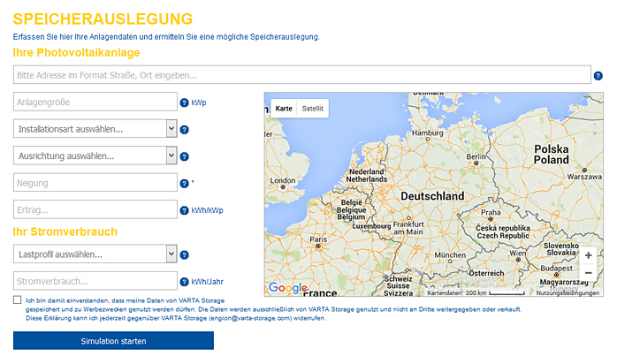Focus the Anlagengröße input field
The width and height of the screenshot is (617, 364).
click(x=95, y=102)
